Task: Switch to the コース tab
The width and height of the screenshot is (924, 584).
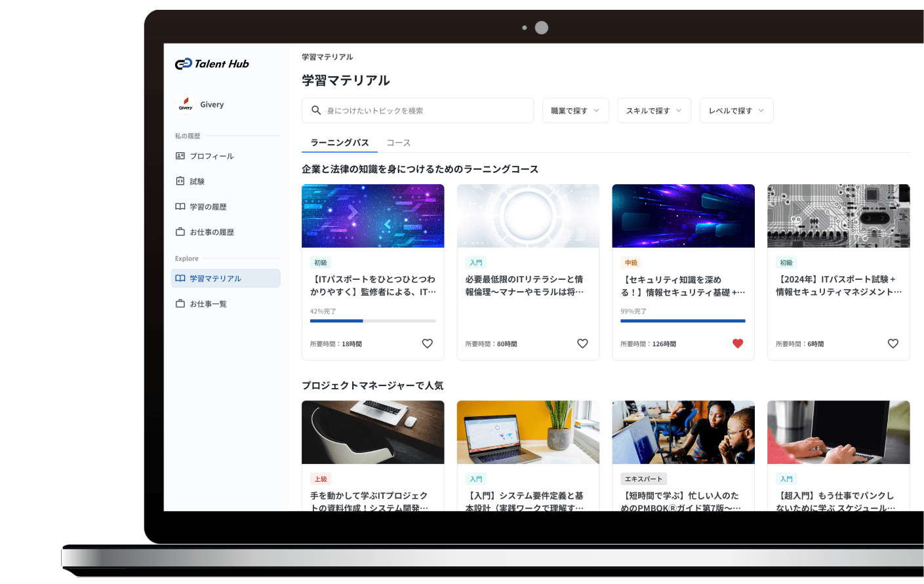Action: pos(398,143)
